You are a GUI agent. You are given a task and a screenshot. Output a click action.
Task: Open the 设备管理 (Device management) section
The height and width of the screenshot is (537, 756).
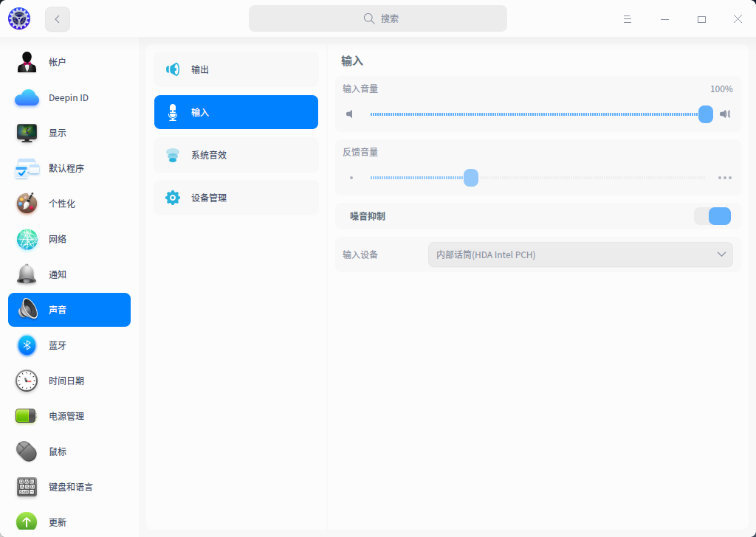pyautogui.click(x=236, y=198)
